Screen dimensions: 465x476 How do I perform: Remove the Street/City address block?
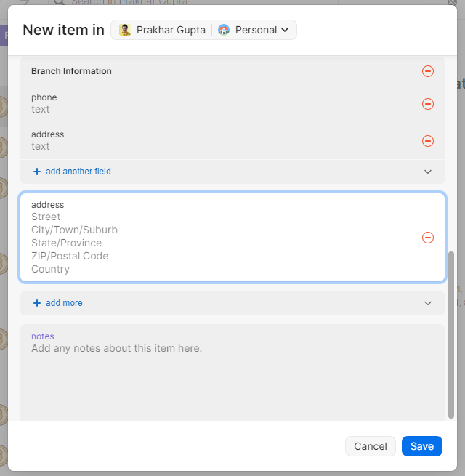pos(428,238)
